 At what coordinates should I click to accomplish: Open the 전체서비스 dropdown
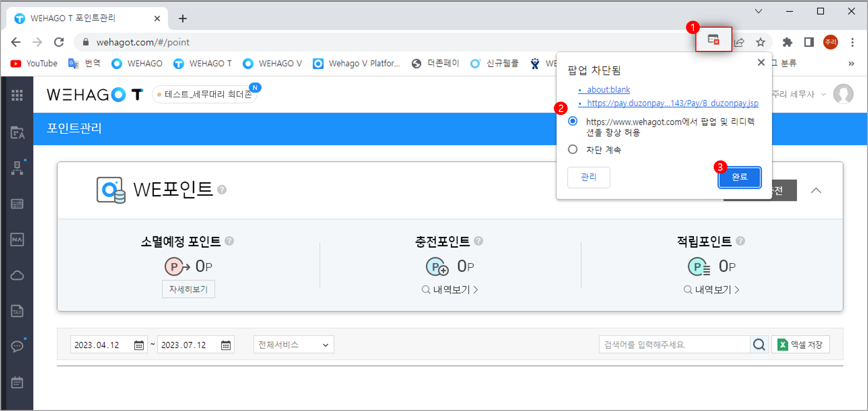293,344
